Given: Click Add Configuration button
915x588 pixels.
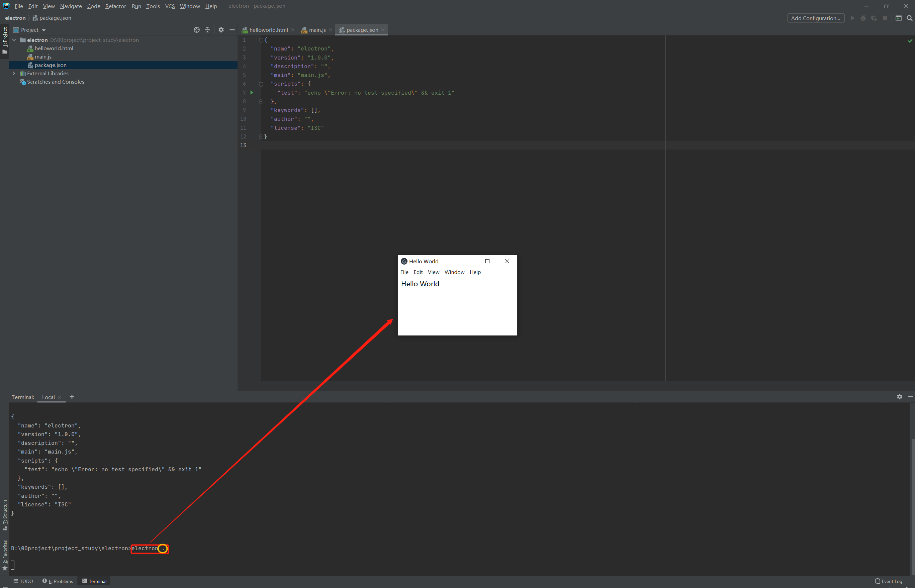Looking at the screenshot, I should pyautogui.click(x=815, y=18).
